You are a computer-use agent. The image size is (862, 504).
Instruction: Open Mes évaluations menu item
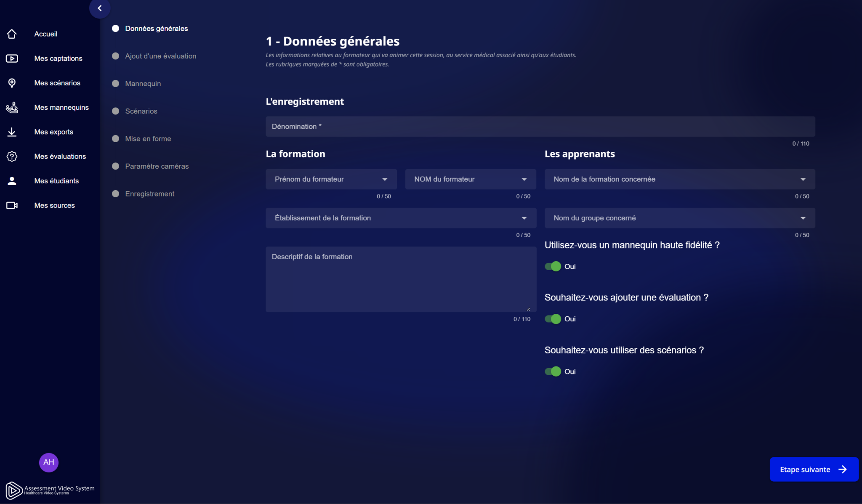click(x=60, y=157)
